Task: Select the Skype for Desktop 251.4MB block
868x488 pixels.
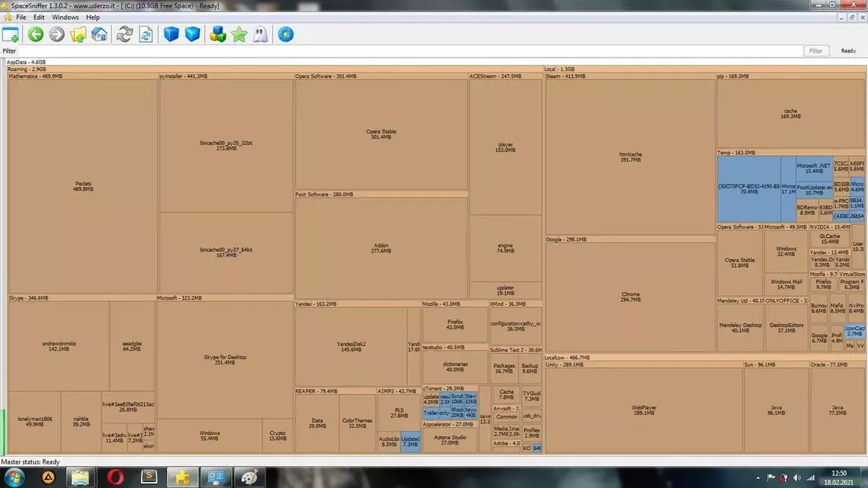Action: tap(225, 360)
